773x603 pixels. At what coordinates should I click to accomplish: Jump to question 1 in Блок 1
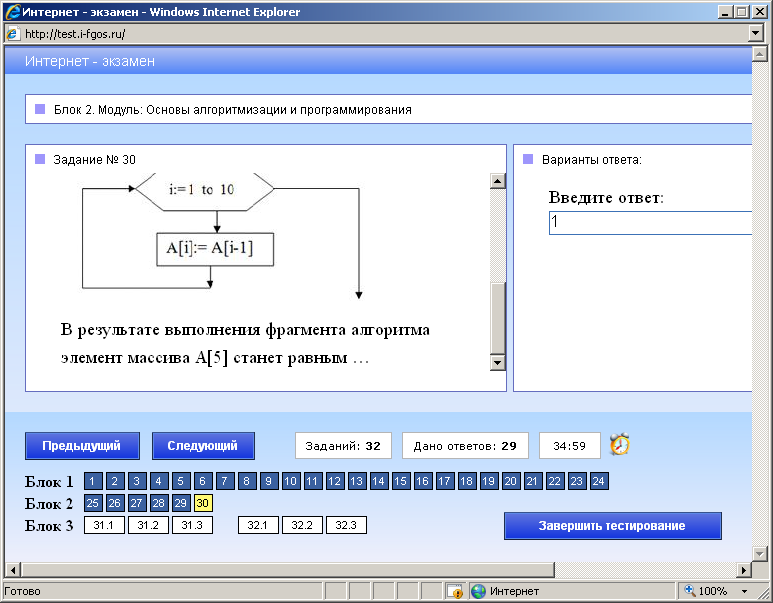[x=93, y=481]
